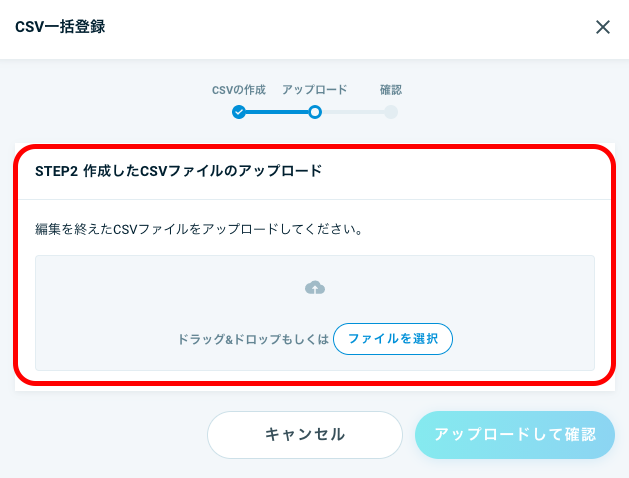The image size is (629, 478).
Task: Click the grey progress line before 確認
Action: (353, 112)
